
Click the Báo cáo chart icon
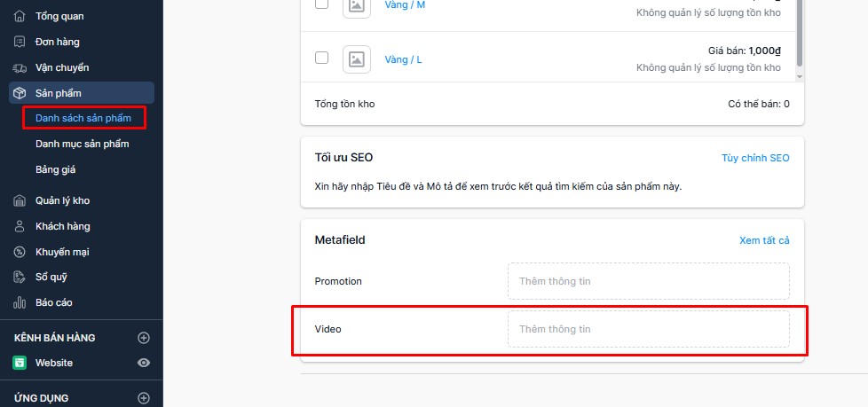pyautogui.click(x=20, y=302)
